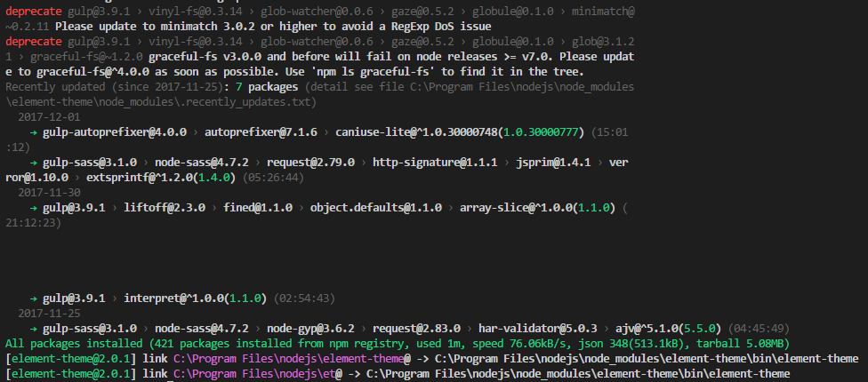Viewport: 868px width, 382px height.
Task: Click 'request@2.83.0' package text
Action: coord(416,329)
